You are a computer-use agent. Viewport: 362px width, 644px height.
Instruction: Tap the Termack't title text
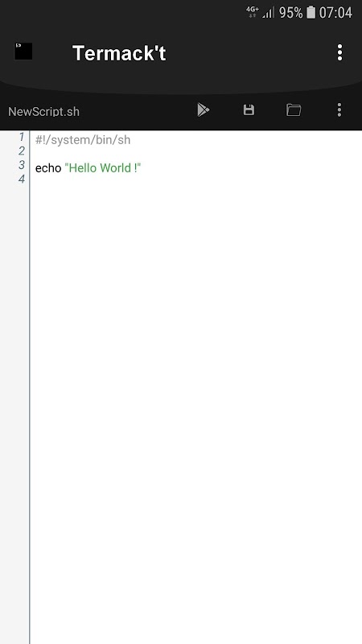click(119, 53)
